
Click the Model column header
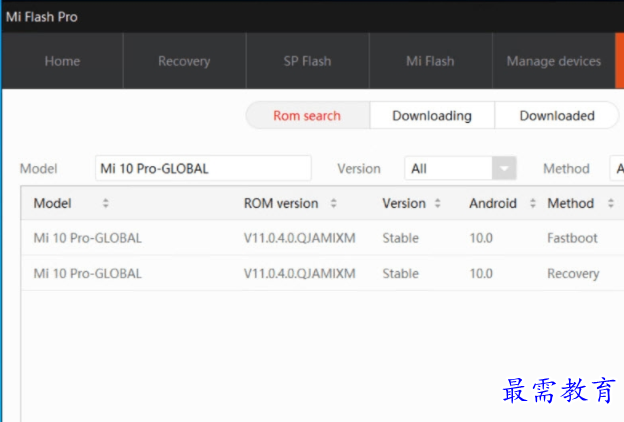pos(53,203)
